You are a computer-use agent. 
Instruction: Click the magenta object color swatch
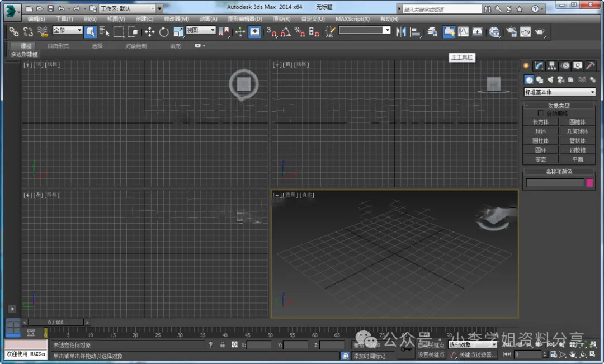click(589, 183)
